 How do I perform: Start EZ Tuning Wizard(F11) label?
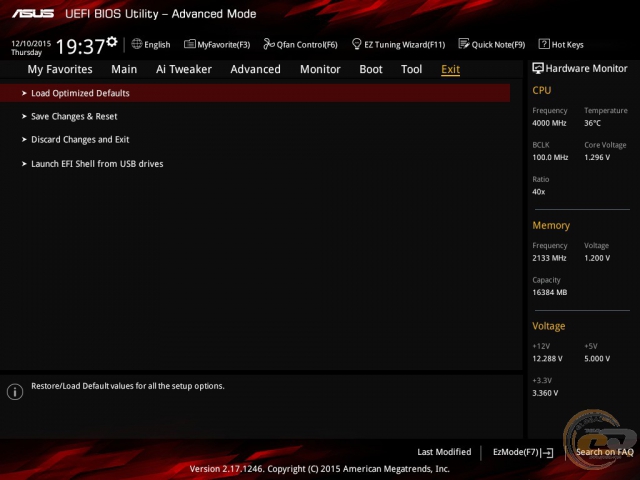pyautogui.click(x=404, y=44)
